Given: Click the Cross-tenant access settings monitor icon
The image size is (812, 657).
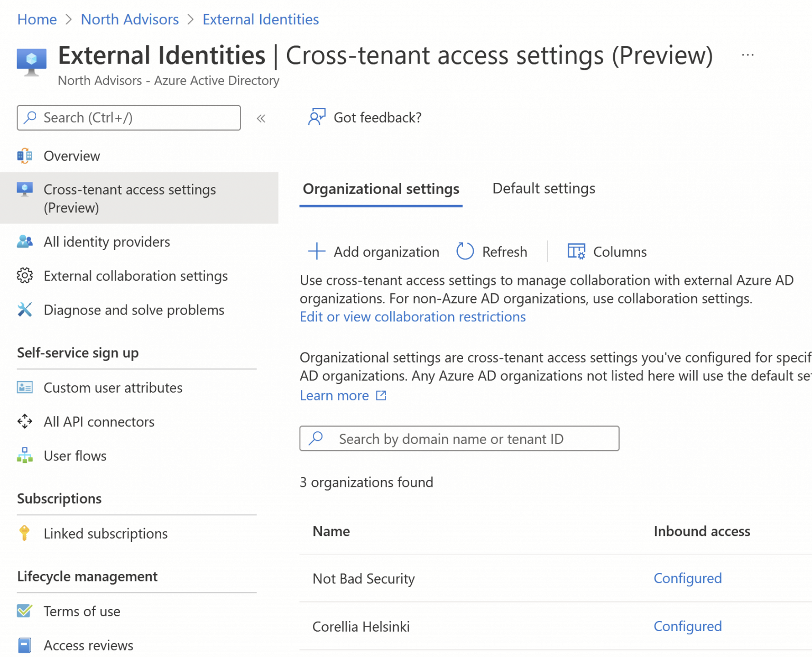Looking at the screenshot, I should pyautogui.click(x=25, y=189).
